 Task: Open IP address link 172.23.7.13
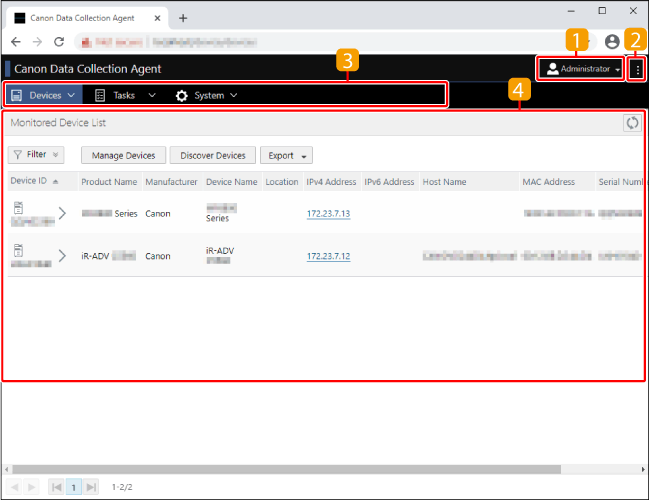coord(328,214)
